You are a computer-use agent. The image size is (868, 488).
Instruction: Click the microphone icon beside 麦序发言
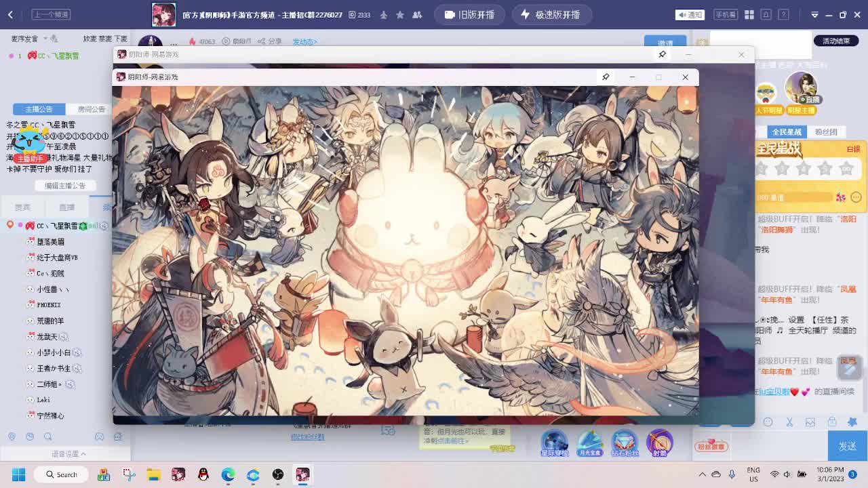[55, 39]
